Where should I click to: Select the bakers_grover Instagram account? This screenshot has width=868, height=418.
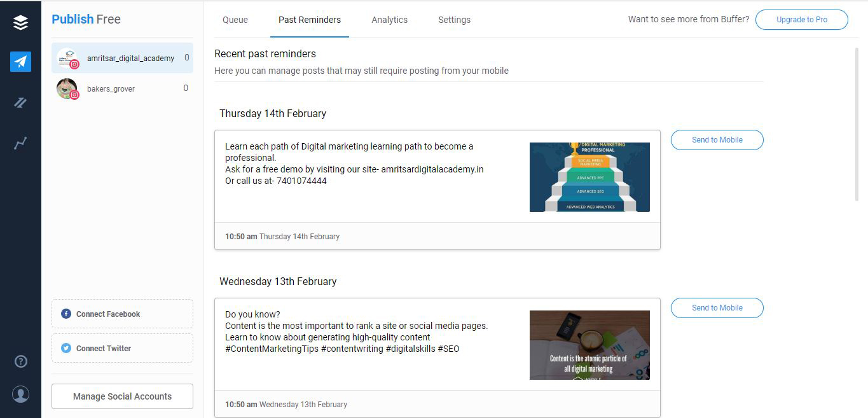click(x=122, y=88)
